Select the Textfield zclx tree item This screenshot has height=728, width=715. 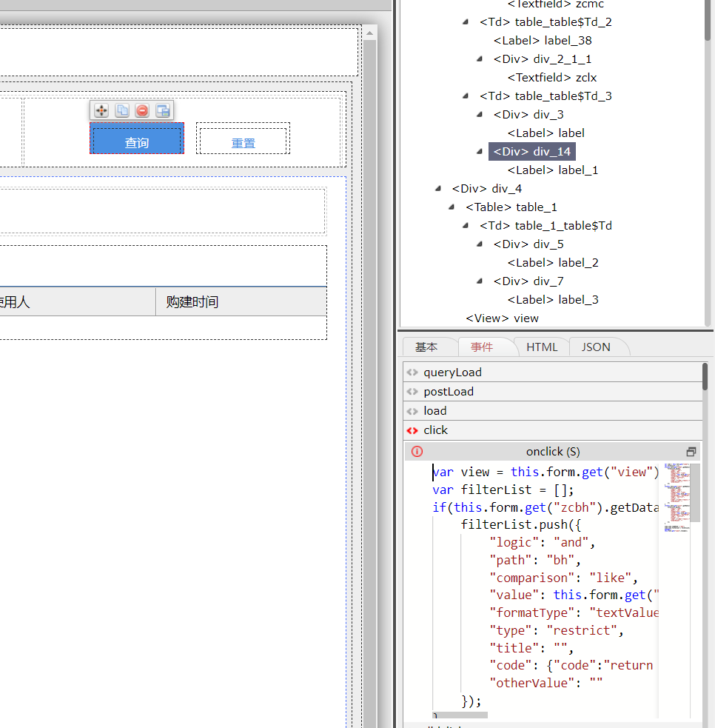[551, 77]
